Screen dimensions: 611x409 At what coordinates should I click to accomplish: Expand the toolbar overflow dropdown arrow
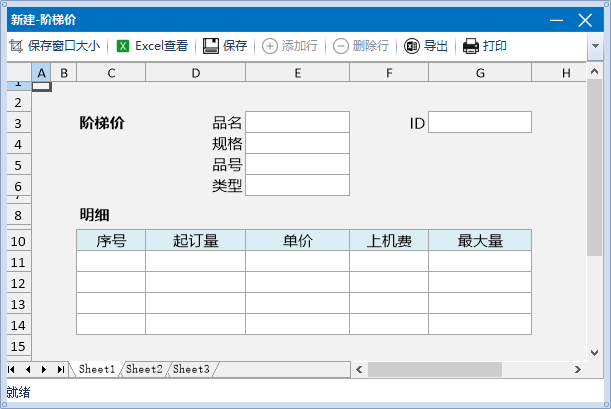tap(595, 46)
